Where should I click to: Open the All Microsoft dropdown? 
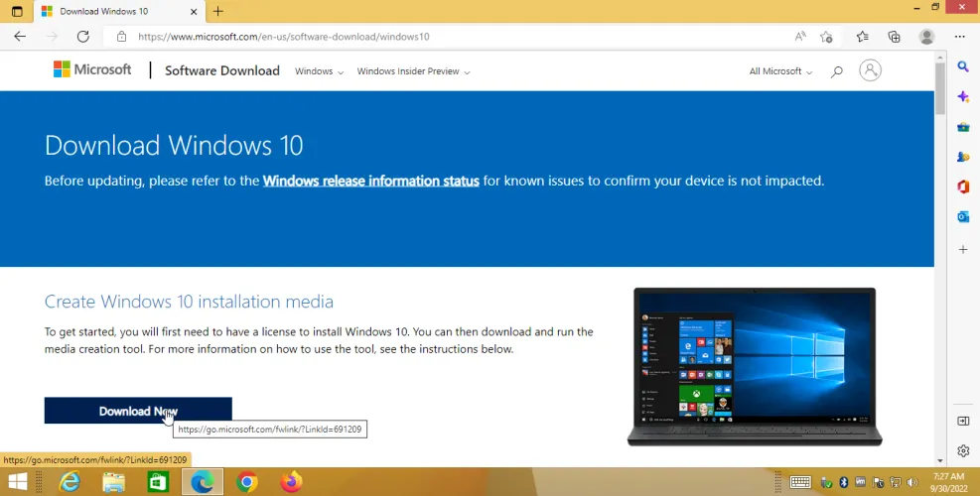(x=780, y=71)
